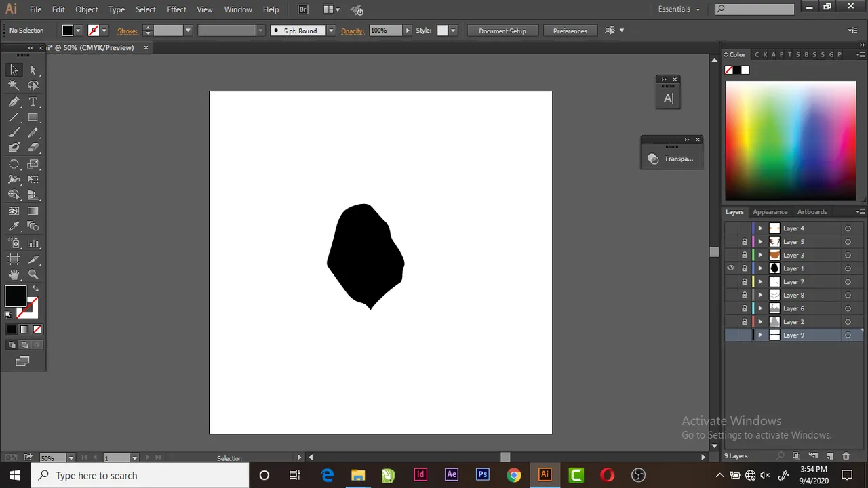Unlock Layer 5 via its lock icon
This screenshot has width=868, height=488.
pyautogui.click(x=745, y=242)
